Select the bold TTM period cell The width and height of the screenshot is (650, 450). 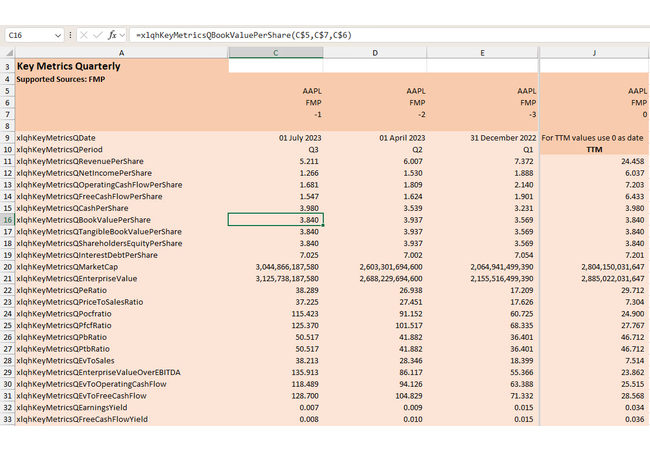(x=594, y=150)
